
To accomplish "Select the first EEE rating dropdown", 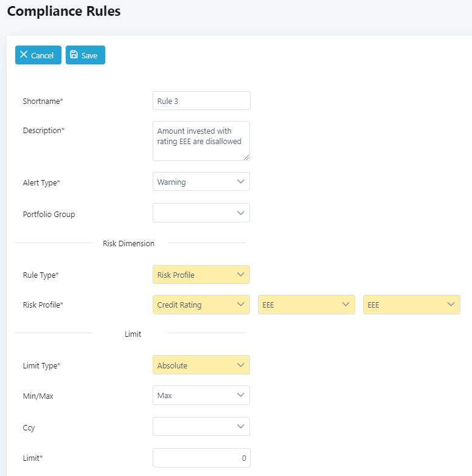I will click(x=306, y=305).
